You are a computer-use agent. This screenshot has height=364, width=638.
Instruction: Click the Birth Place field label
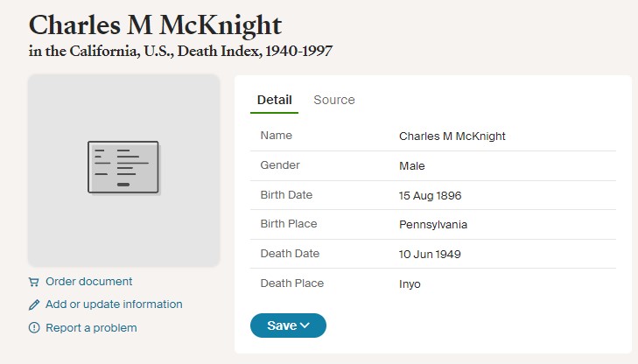click(x=288, y=224)
